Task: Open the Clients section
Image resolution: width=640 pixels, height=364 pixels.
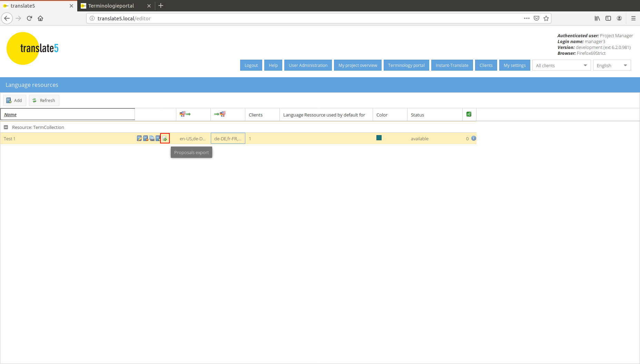Action: coord(486,65)
